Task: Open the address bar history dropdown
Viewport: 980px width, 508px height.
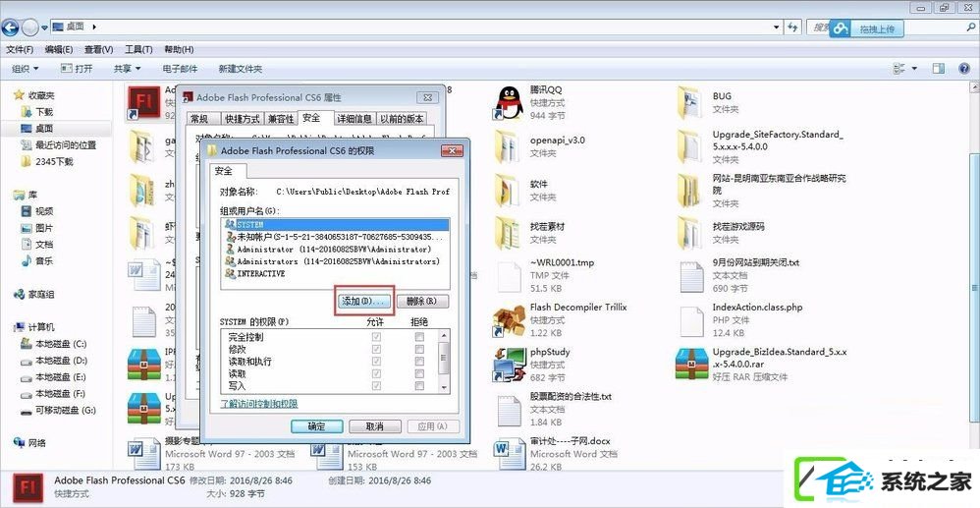Action: pyautogui.click(x=777, y=27)
